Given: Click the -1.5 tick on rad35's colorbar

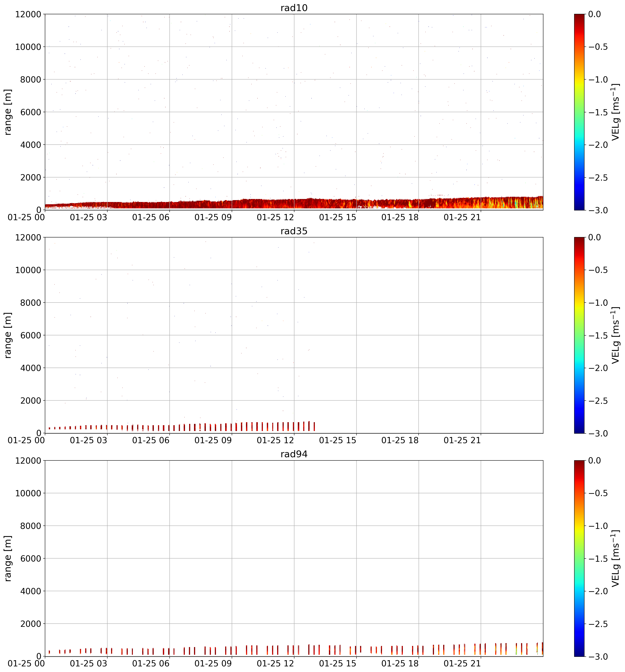Looking at the screenshot, I should point(598,335).
